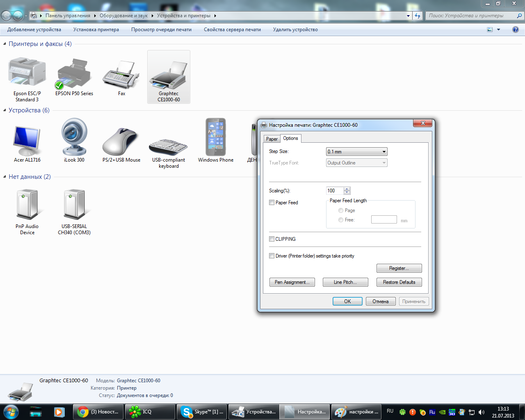Enable the CLIPPING checkbox

(272, 239)
